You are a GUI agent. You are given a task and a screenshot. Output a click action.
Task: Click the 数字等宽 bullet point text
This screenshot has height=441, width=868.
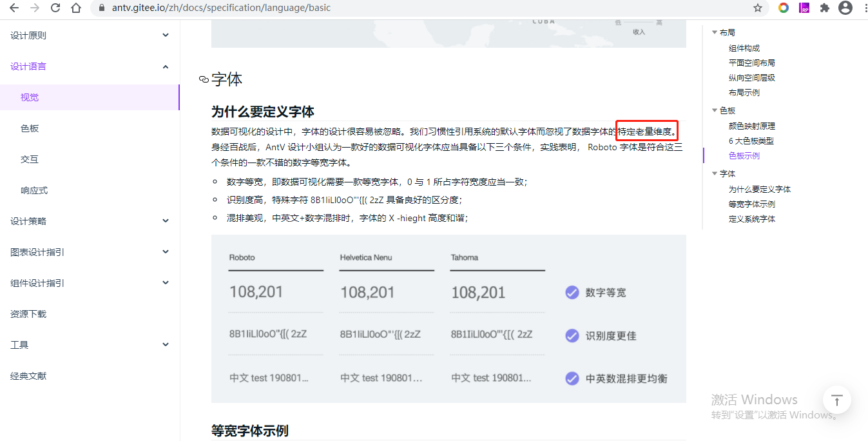click(377, 182)
